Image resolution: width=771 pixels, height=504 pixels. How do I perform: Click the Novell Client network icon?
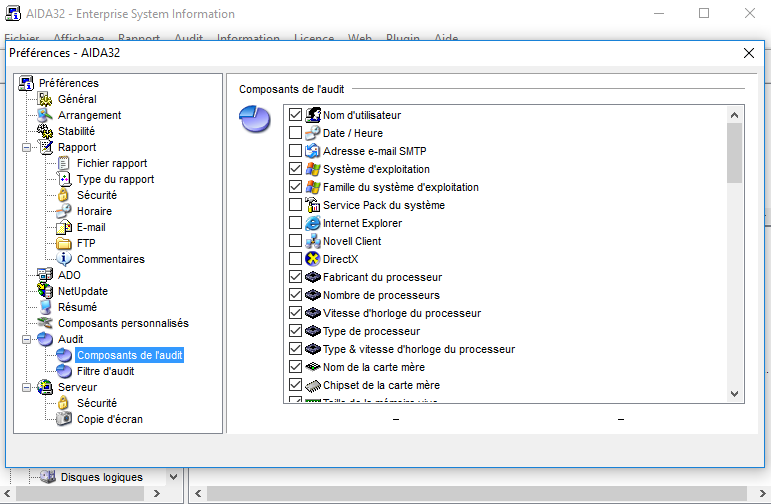pos(313,241)
